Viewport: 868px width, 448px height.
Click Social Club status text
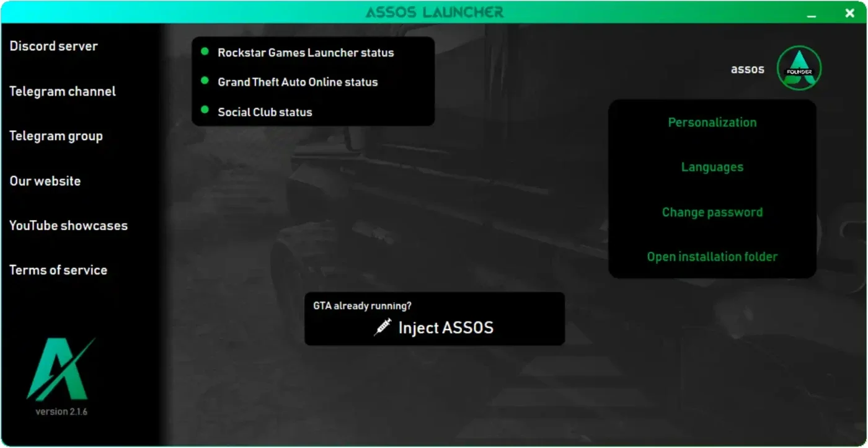(x=265, y=112)
